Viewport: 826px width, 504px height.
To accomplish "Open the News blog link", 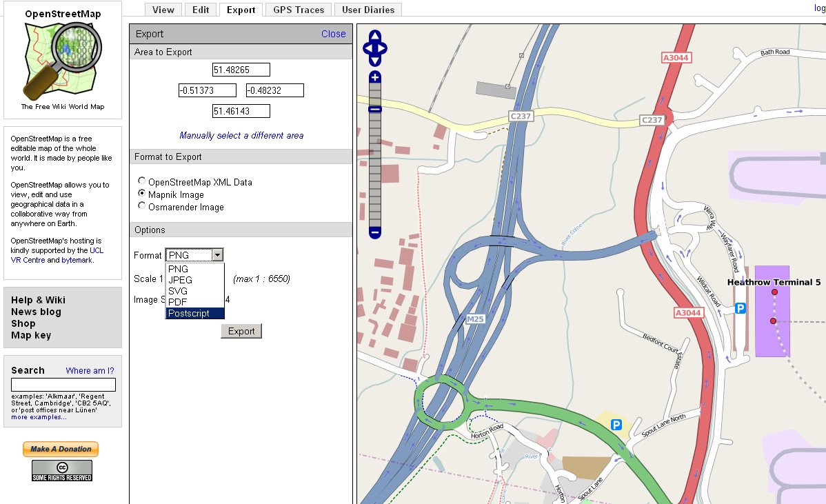I will click(x=37, y=312).
